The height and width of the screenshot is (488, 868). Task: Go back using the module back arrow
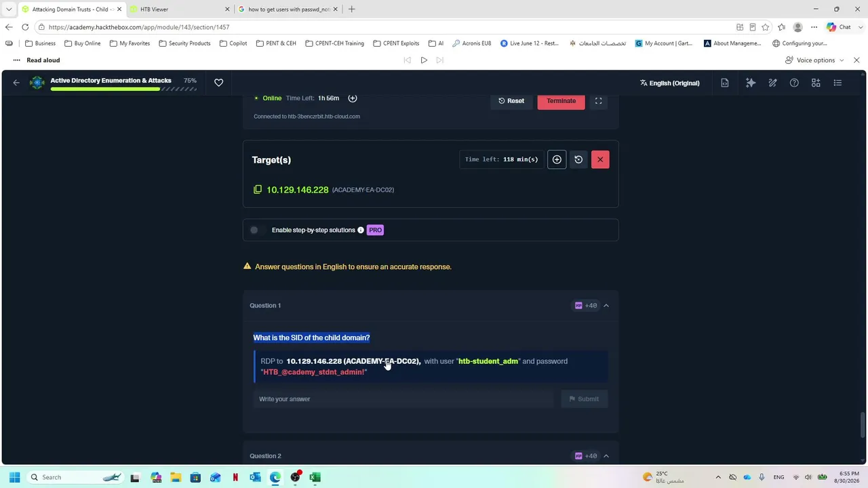pos(16,83)
